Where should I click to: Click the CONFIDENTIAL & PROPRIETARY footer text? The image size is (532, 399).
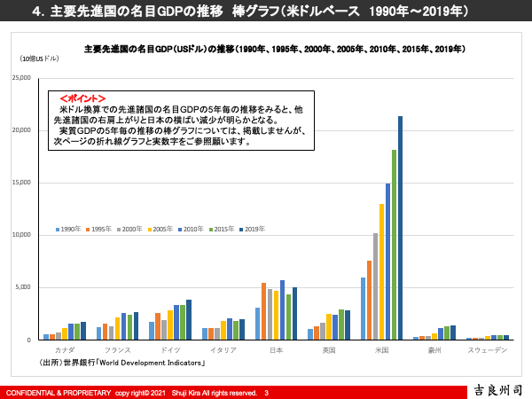coord(57,392)
